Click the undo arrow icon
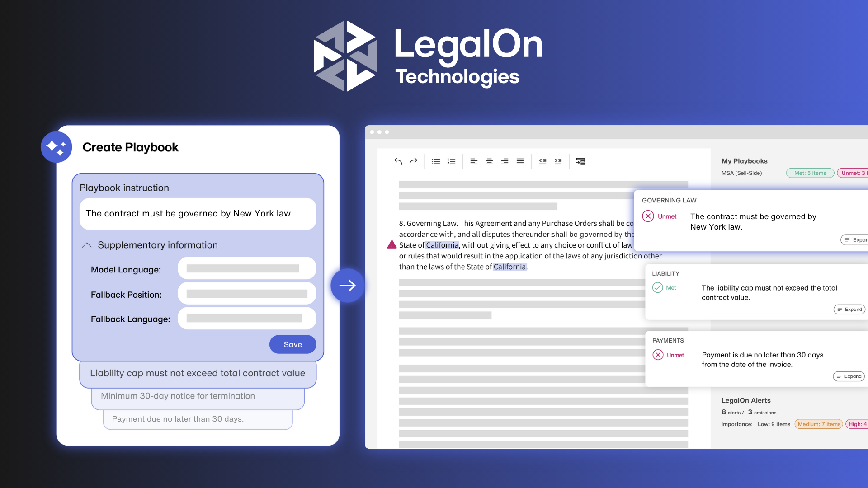 pyautogui.click(x=398, y=161)
